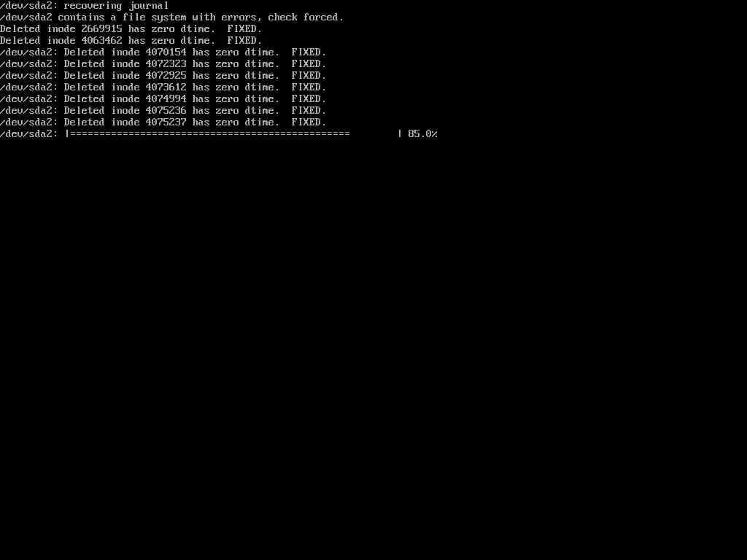Select the inode 4063462 line
The height and width of the screenshot is (560, 747).
point(131,41)
